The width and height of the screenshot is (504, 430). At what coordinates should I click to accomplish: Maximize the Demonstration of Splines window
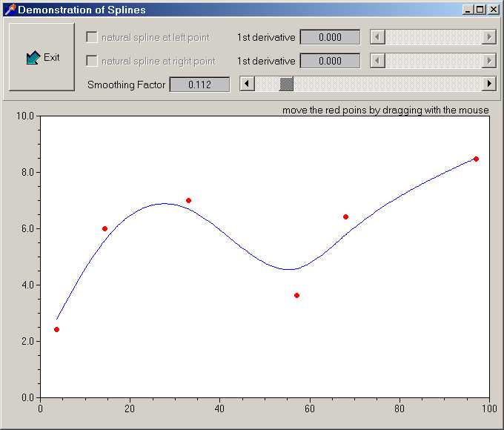point(480,10)
